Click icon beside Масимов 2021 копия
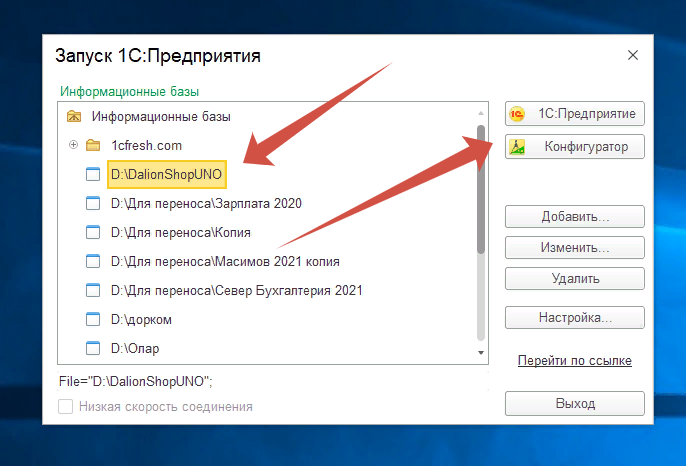686x466 pixels. pos(93,261)
